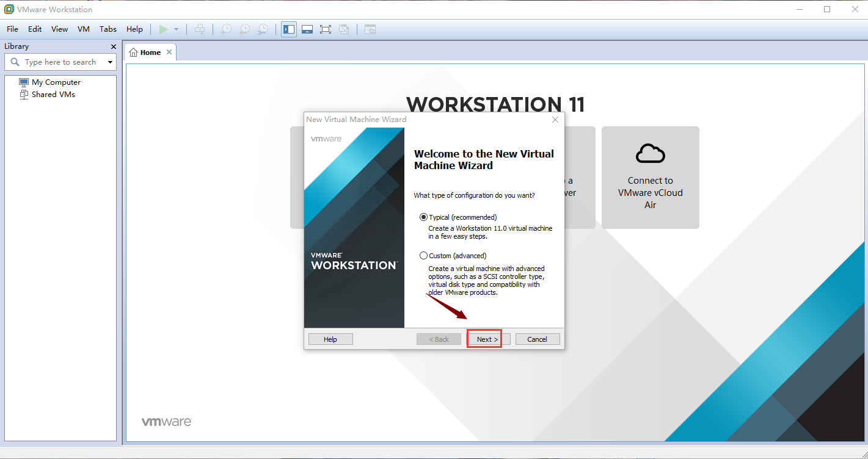
Task: Click the Shared VMs icon
Action: click(x=24, y=95)
